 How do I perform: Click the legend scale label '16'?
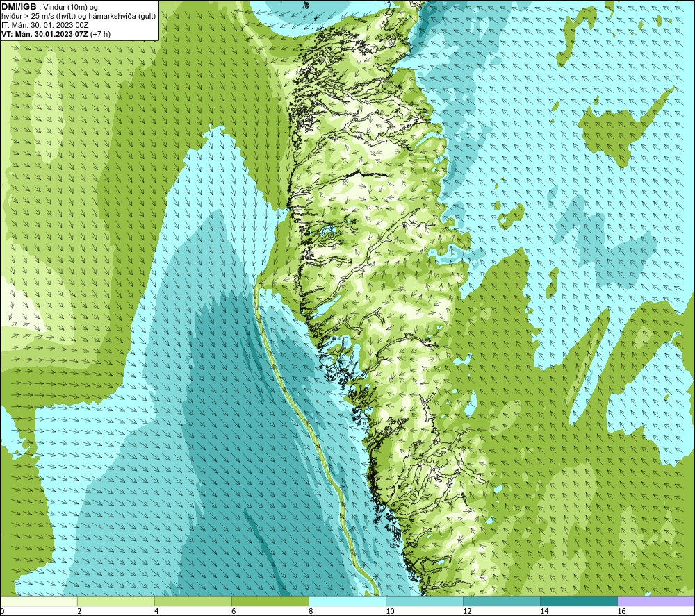(x=621, y=611)
